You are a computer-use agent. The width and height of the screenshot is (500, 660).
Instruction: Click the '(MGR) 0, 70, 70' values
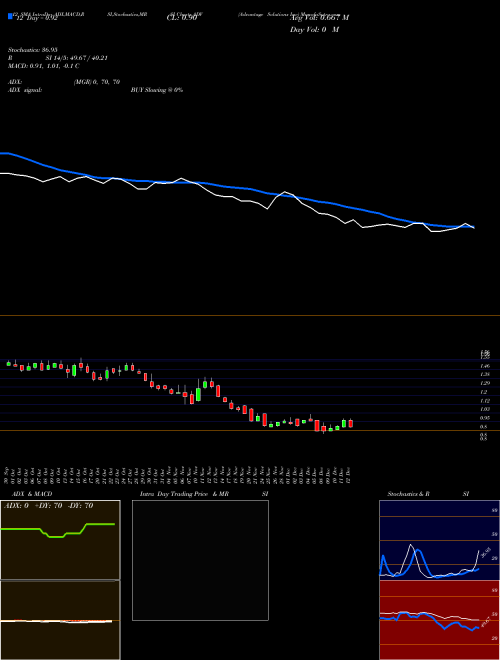tap(97, 82)
